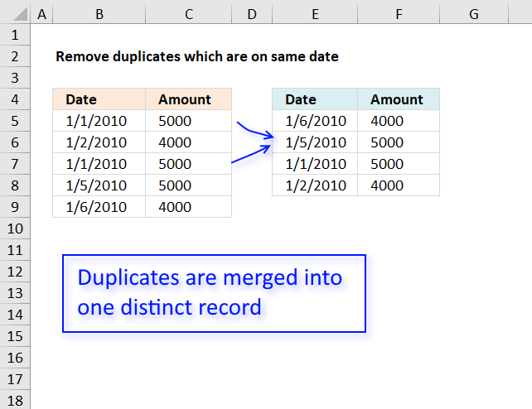
Task: Select cell C7 containing 5000
Action: coord(189,164)
